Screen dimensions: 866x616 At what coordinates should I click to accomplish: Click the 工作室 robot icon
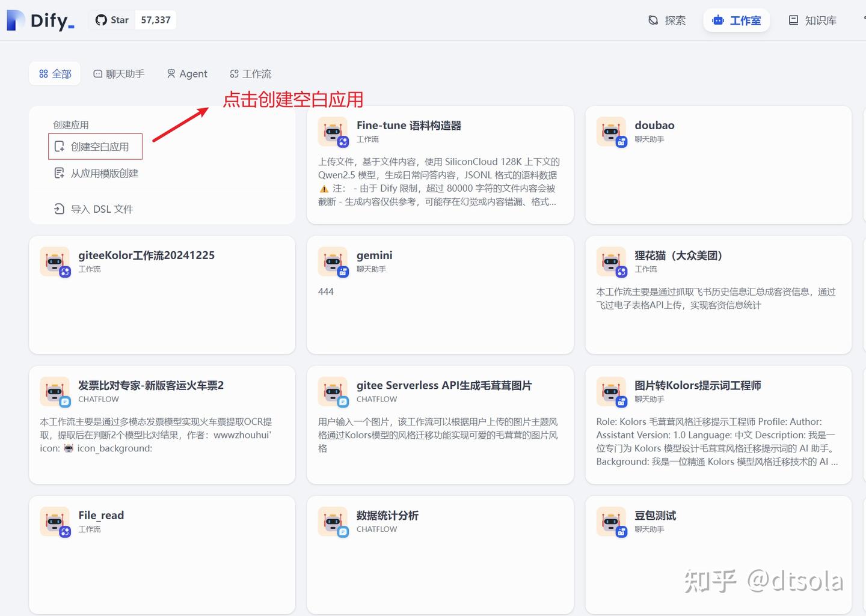[717, 20]
